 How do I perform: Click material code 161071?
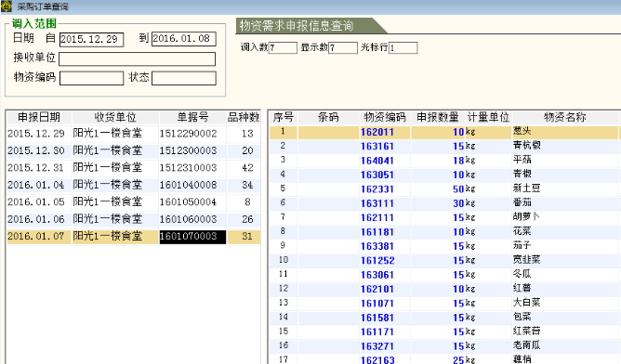click(377, 304)
